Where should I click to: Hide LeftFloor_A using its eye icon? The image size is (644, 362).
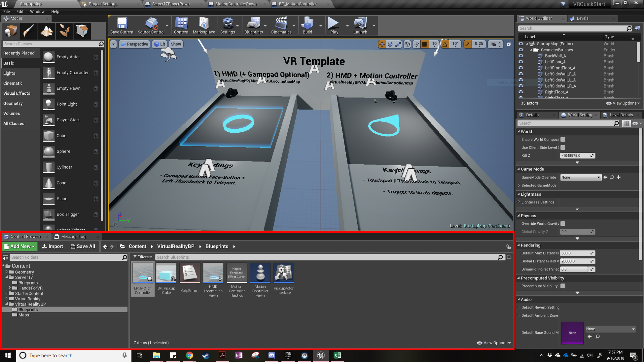coord(521,62)
